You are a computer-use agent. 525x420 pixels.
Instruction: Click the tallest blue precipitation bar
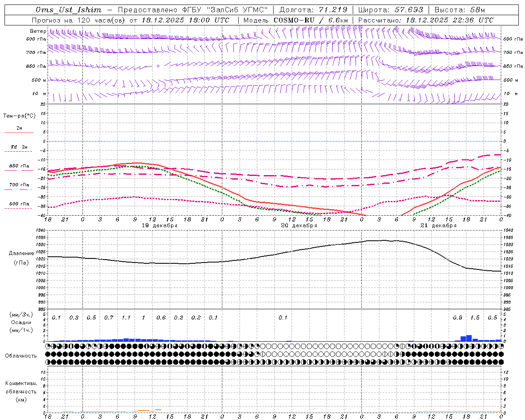[x=469, y=338]
